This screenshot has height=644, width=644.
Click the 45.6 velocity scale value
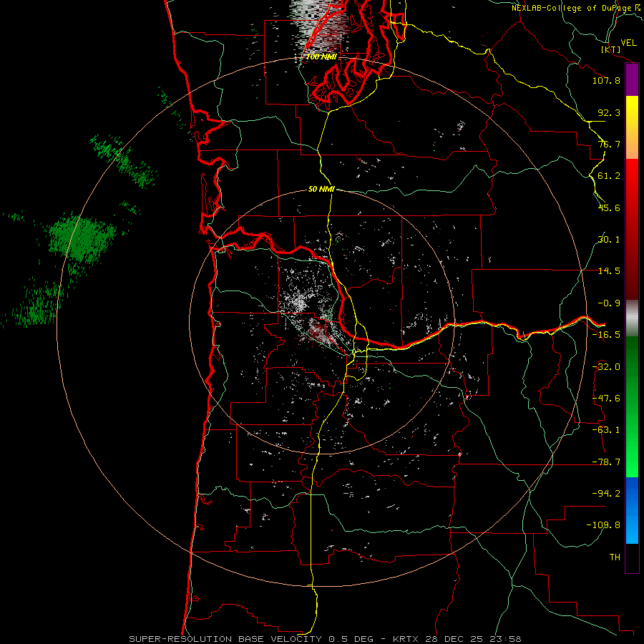(609, 208)
